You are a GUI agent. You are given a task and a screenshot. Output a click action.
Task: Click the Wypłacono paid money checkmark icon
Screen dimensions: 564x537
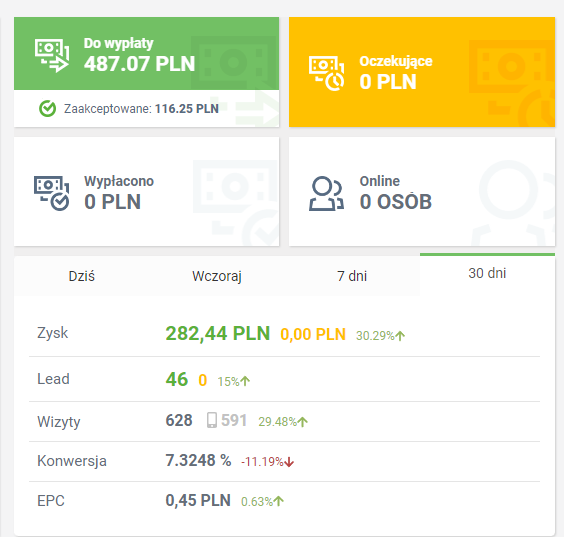click(x=52, y=193)
